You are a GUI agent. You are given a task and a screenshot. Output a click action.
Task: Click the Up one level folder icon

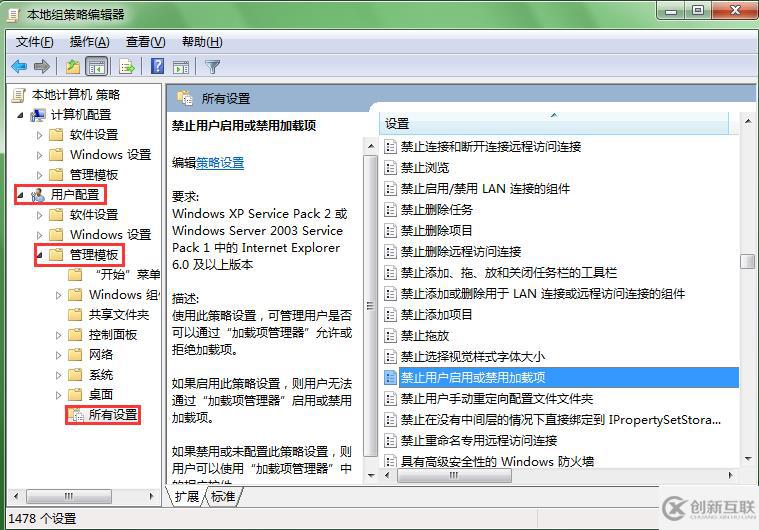[73, 66]
